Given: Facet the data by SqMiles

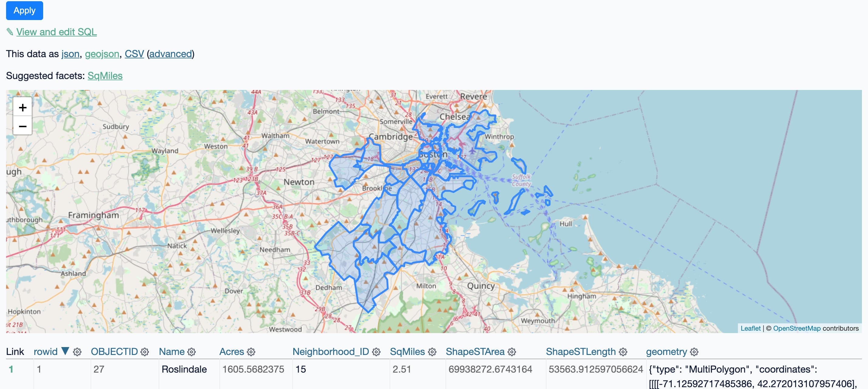Looking at the screenshot, I should [x=105, y=76].
